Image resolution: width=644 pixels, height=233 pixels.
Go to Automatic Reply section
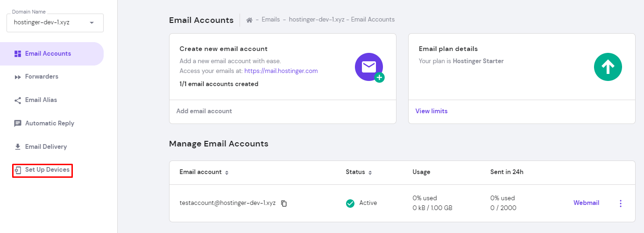point(50,124)
